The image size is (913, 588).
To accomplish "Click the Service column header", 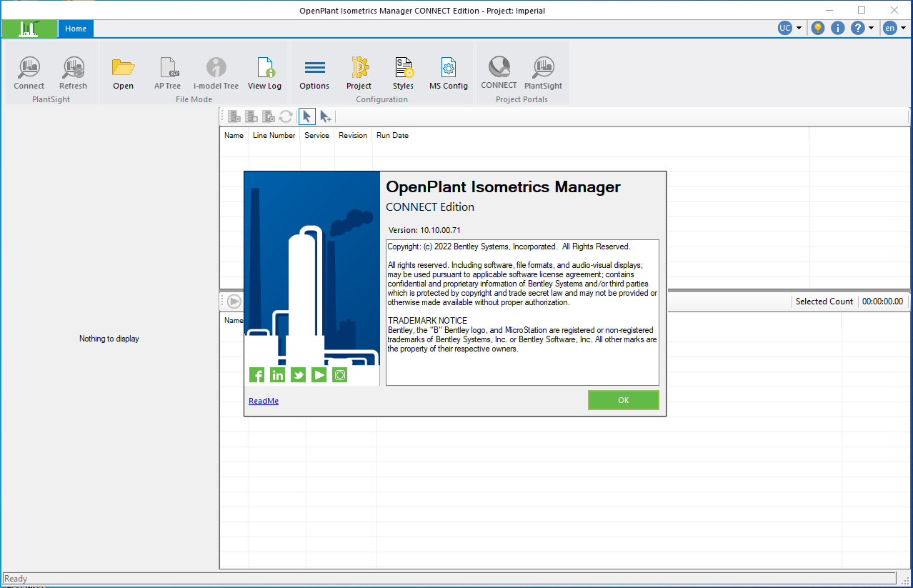I will tap(317, 135).
